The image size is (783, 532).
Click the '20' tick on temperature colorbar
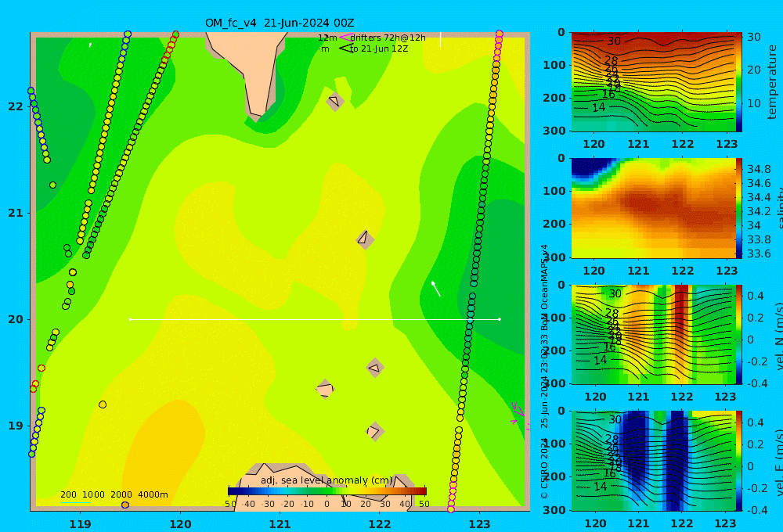(x=753, y=70)
